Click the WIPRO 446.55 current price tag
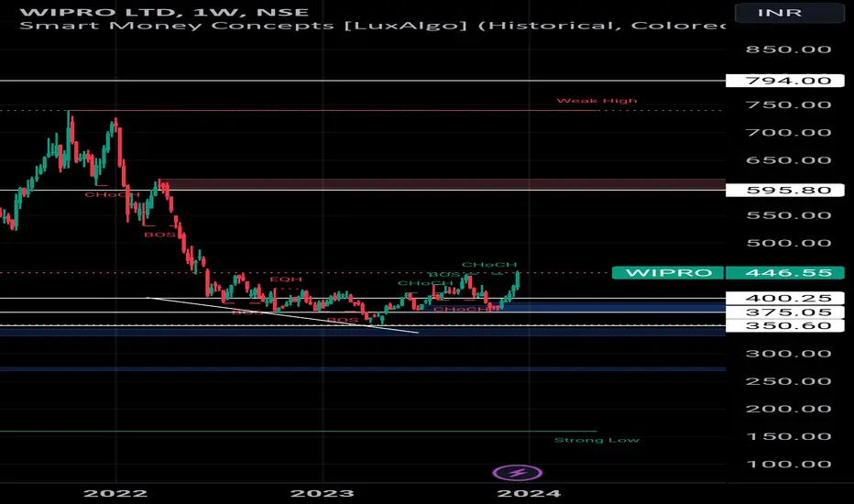854x504 pixels. tap(729, 272)
